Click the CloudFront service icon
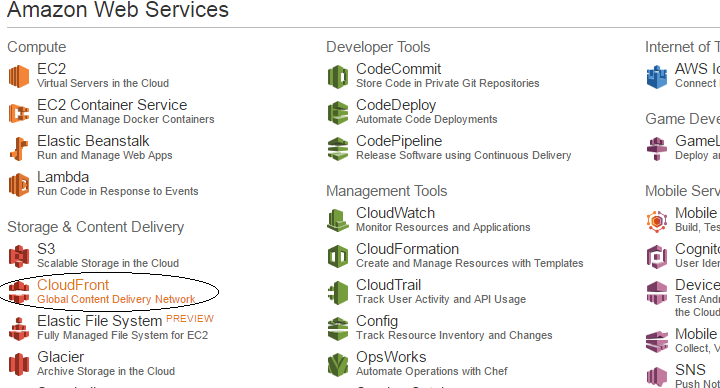This screenshot has width=720, height=388. click(19, 292)
